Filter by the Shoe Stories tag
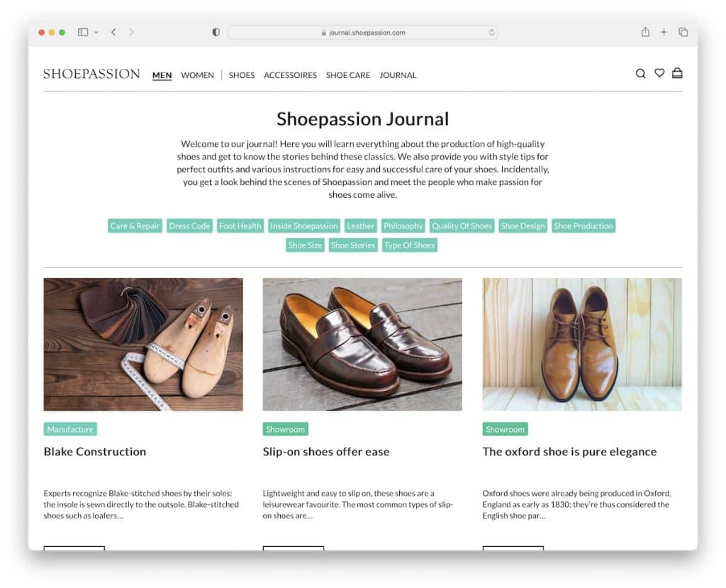Screen dimensions: 726x588 [353, 245]
